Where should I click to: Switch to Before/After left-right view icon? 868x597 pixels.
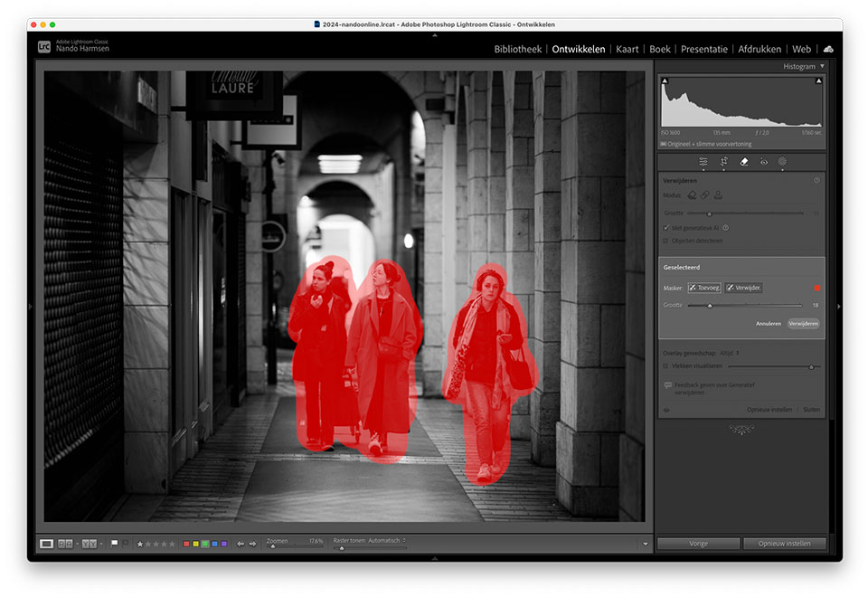65,544
